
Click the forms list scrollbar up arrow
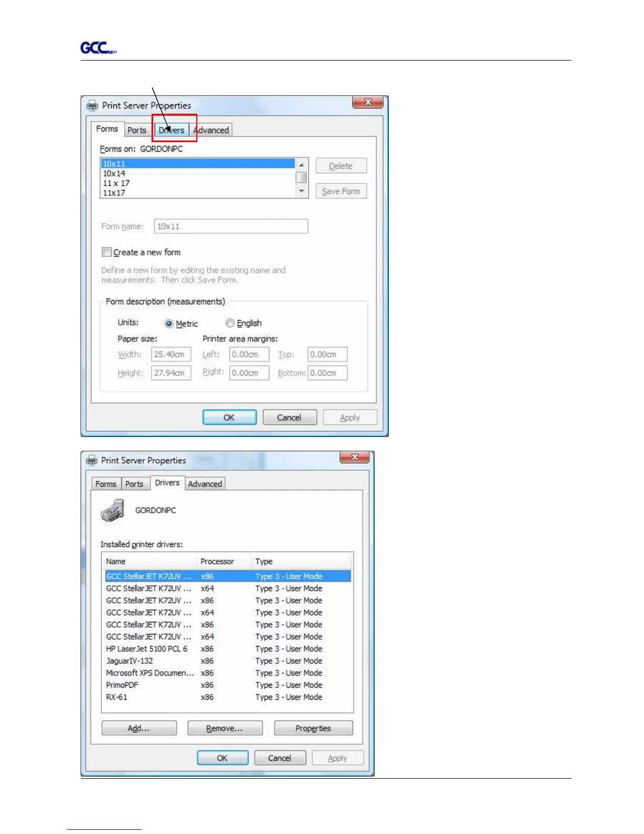(x=301, y=165)
